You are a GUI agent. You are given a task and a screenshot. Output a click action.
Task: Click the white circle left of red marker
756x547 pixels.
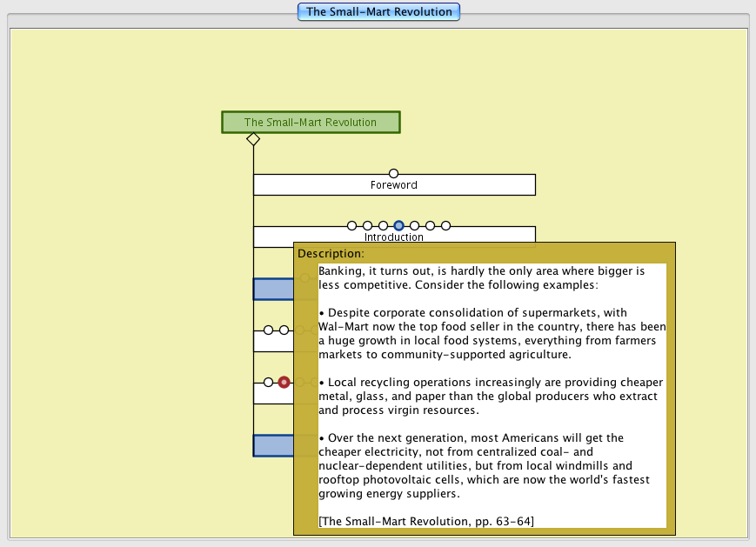(268, 382)
